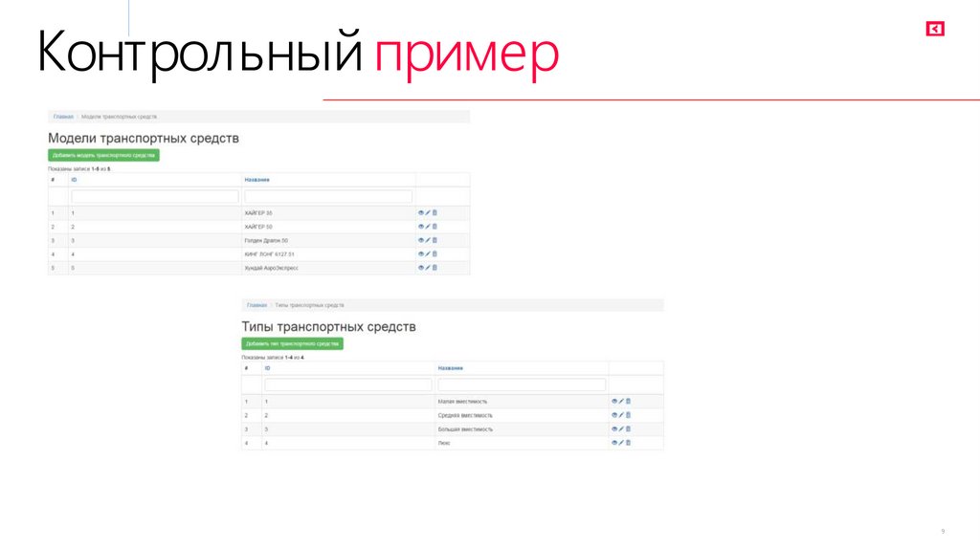Open Главная breadcrumb in types panel
Screen dimensions: 980x549
pyautogui.click(x=256, y=305)
